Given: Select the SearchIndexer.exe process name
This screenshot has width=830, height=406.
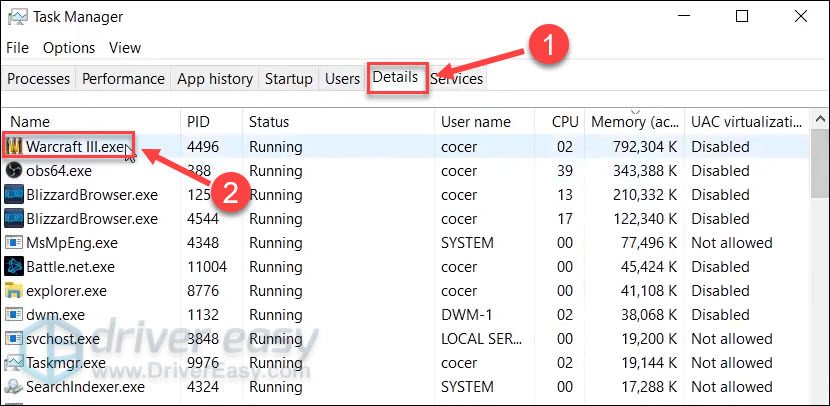Looking at the screenshot, I should coord(85,387).
